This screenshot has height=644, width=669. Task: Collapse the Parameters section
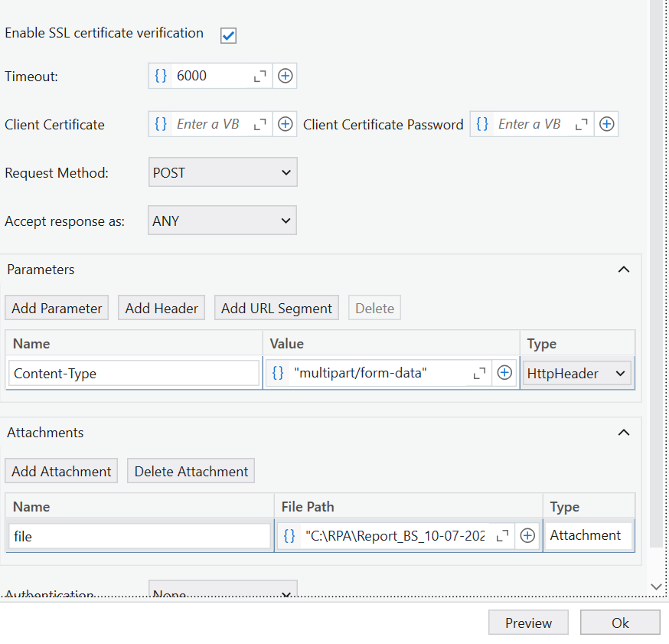click(623, 269)
